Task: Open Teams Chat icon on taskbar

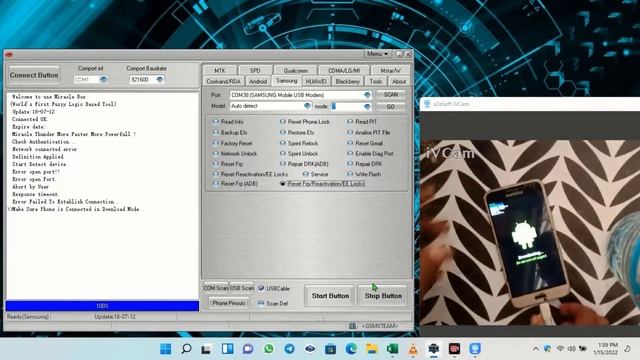Action: point(248,349)
